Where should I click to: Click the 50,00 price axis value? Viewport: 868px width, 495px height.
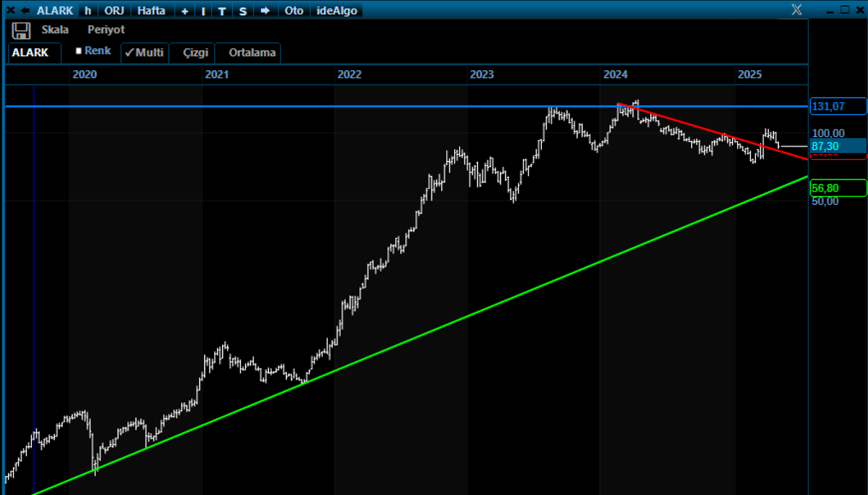tap(826, 200)
